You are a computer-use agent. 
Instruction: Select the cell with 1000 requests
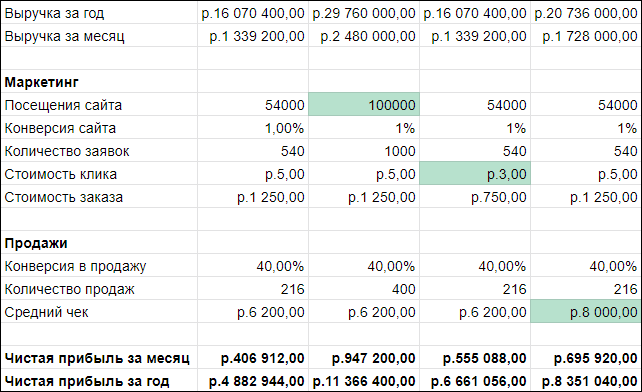point(364,150)
